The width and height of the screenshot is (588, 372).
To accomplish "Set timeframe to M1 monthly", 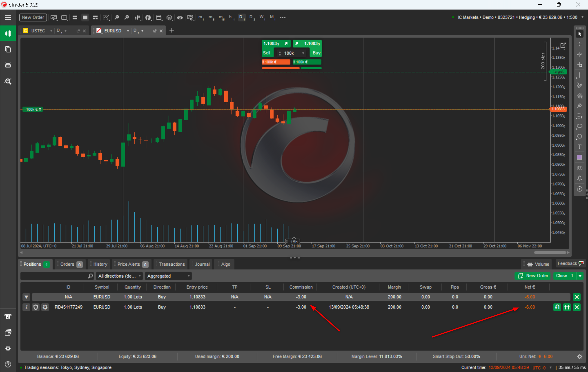I will click(x=272, y=17).
